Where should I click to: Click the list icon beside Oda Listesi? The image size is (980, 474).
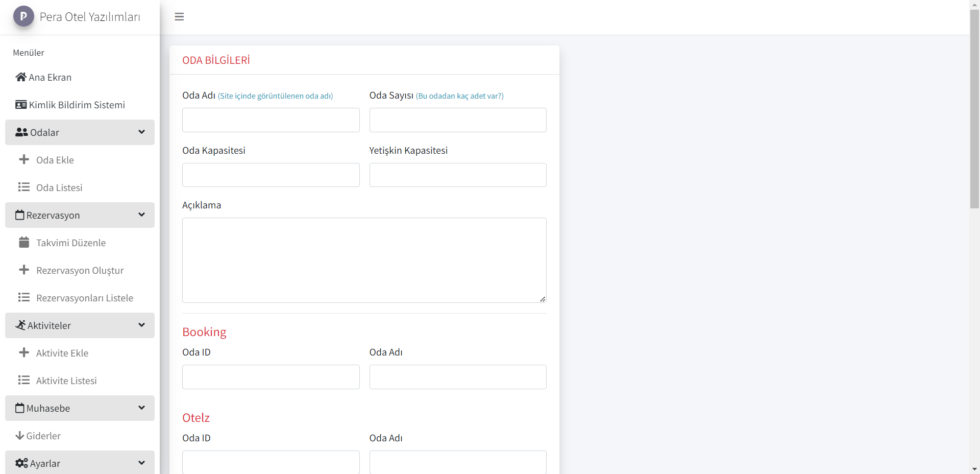[24, 187]
